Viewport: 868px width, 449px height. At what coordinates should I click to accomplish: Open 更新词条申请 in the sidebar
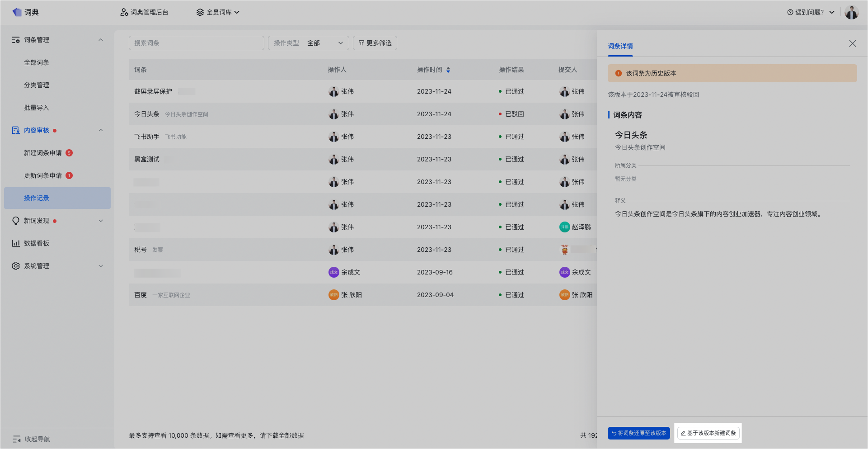pyautogui.click(x=43, y=175)
